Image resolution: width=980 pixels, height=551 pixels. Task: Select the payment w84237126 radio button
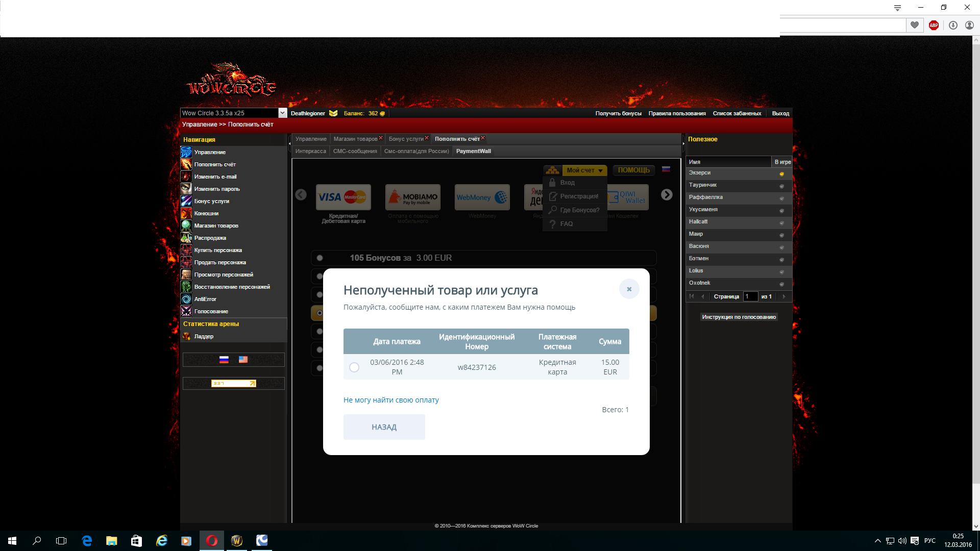[x=354, y=367]
